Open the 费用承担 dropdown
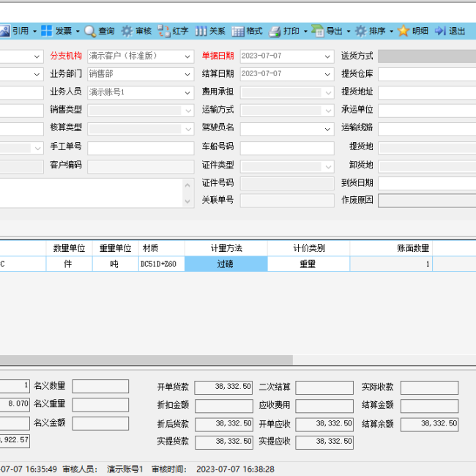The image size is (476, 476). pyautogui.click(x=329, y=92)
